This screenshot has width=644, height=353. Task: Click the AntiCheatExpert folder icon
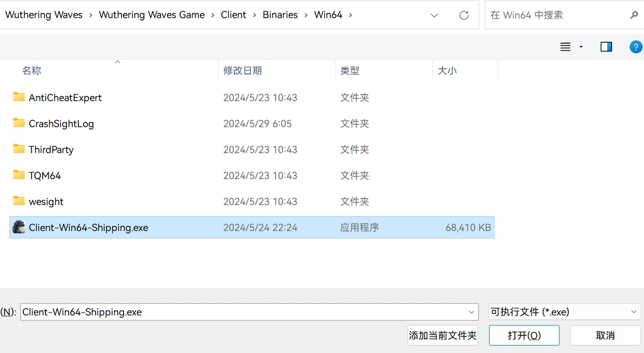pos(19,97)
